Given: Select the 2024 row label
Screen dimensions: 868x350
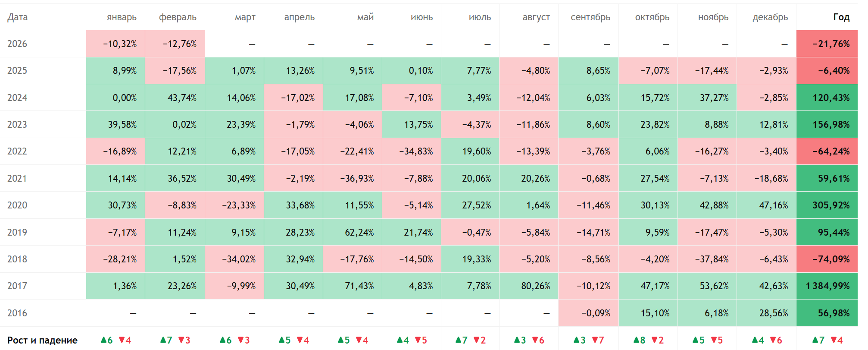Looking at the screenshot, I should (x=17, y=98).
